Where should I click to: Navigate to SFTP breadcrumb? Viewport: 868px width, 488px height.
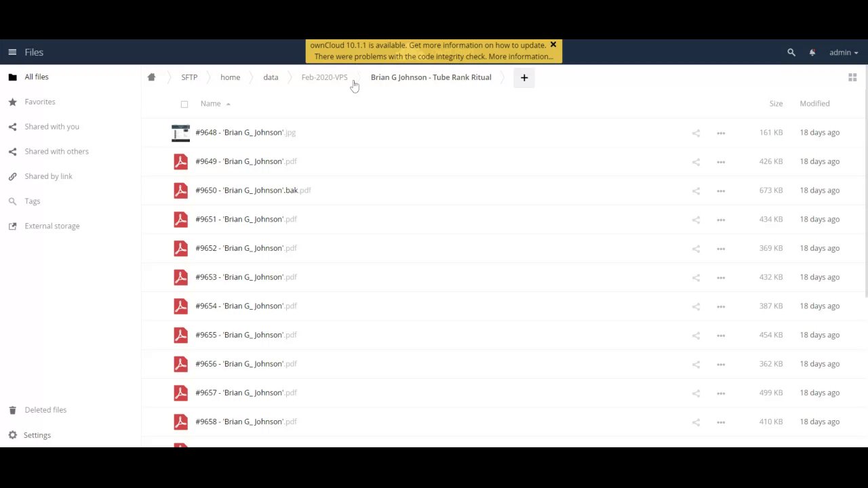189,77
